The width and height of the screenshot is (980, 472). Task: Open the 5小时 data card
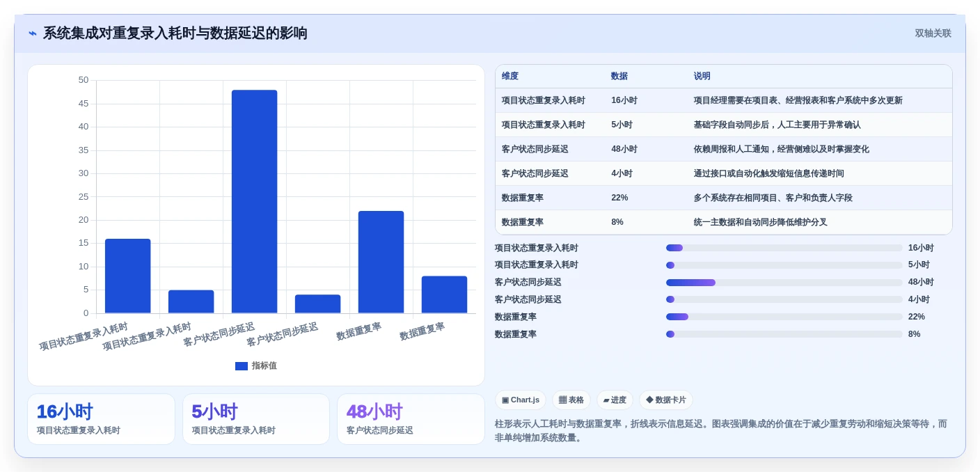256,419
